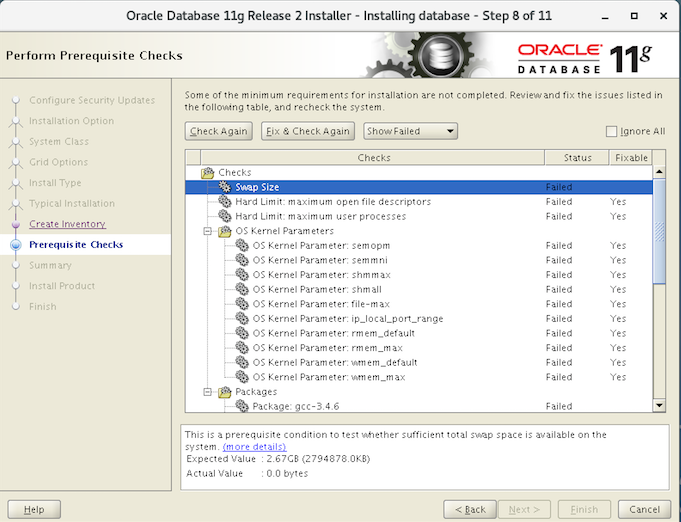Click Failed status for wmem_max
The height and width of the screenshot is (522, 681).
click(559, 377)
